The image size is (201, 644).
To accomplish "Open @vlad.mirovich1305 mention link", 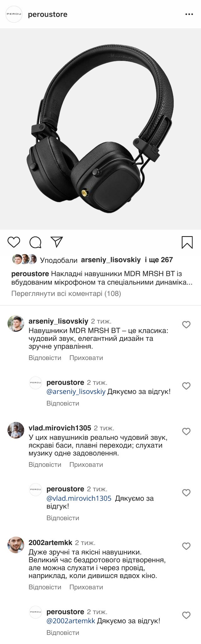I will pos(79,498).
